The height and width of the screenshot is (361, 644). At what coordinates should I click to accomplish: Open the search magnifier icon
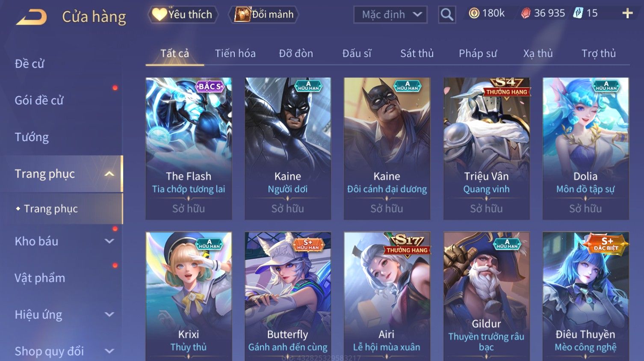tap(447, 15)
